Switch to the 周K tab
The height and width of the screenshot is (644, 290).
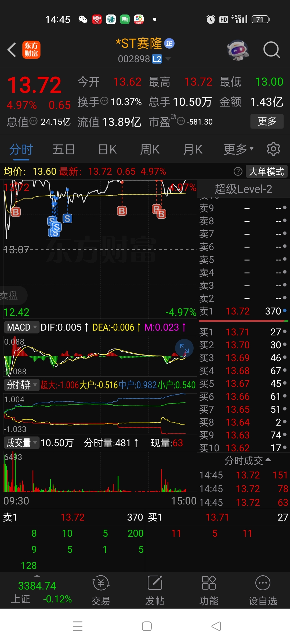(x=150, y=149)
